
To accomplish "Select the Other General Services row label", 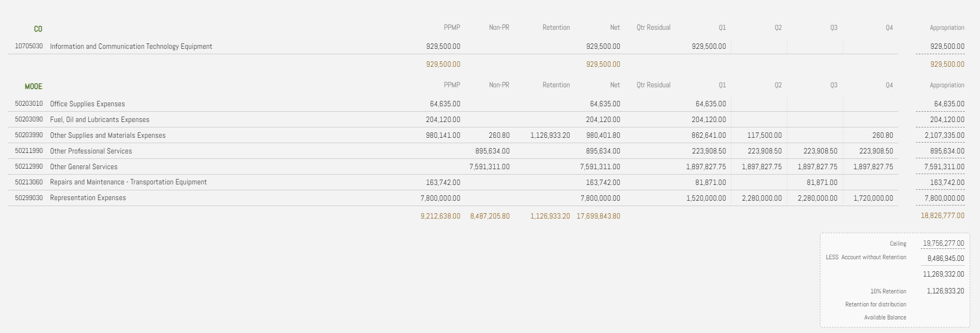I will click(84, 166).
